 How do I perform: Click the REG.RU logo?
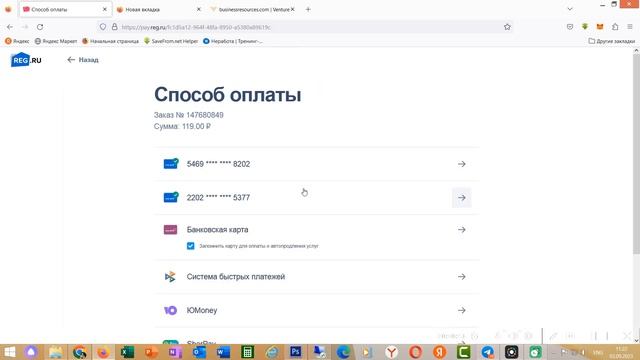coord(26,60)
